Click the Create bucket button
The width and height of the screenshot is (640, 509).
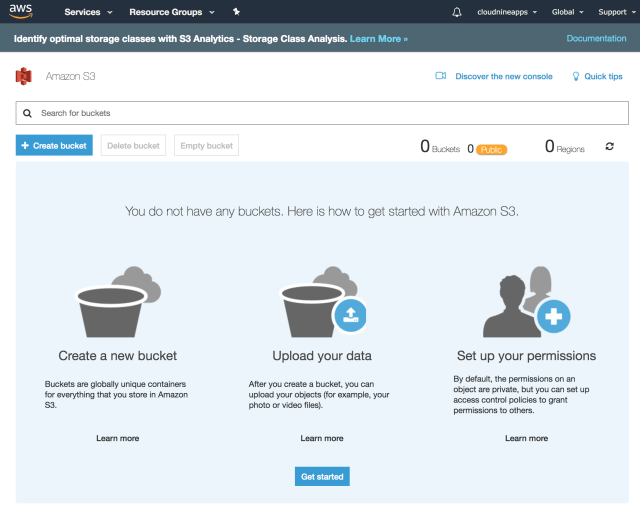[x=54, y=145]
